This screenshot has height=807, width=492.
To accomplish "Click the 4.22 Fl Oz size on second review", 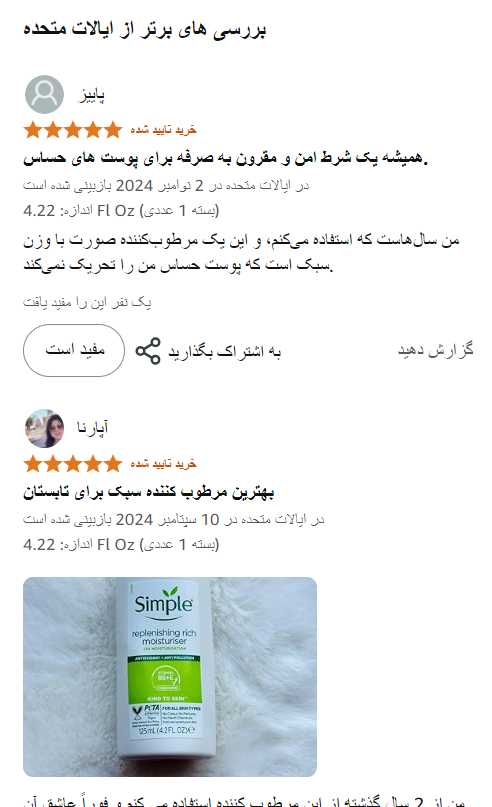I will click(121, 545).
